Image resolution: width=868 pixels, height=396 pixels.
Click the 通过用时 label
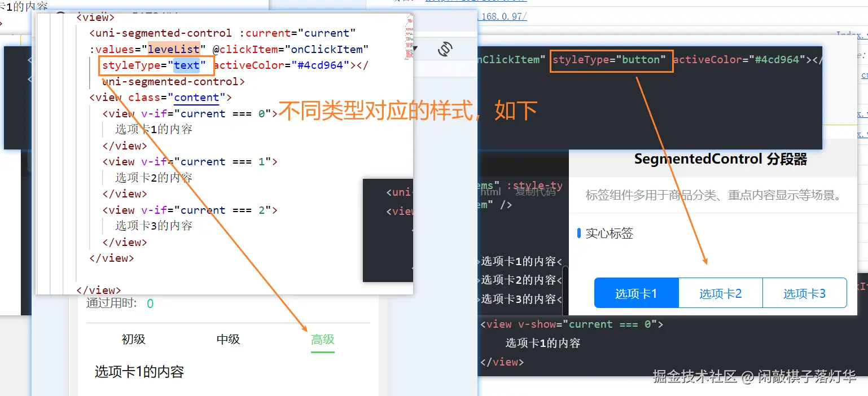pyautogui.click(x=112, y=303)
